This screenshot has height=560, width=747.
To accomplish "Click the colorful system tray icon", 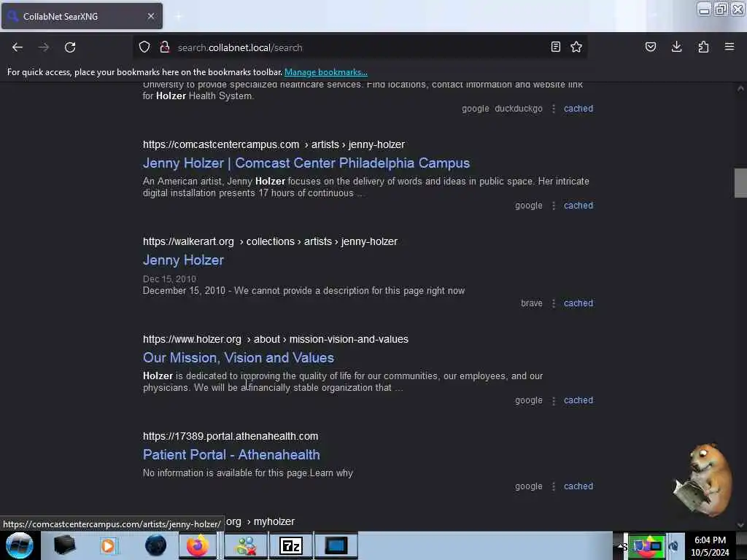I will point(646,545).
